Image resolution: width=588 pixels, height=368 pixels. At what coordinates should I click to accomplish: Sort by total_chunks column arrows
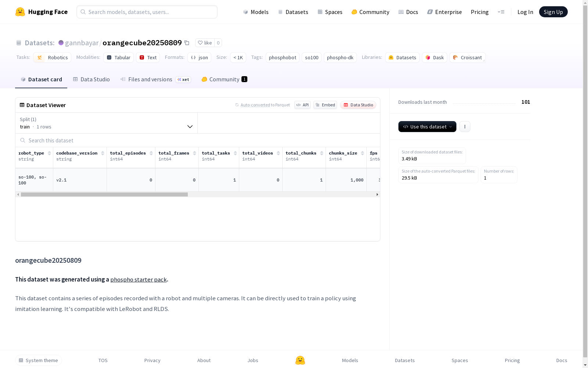coord(322,153)
